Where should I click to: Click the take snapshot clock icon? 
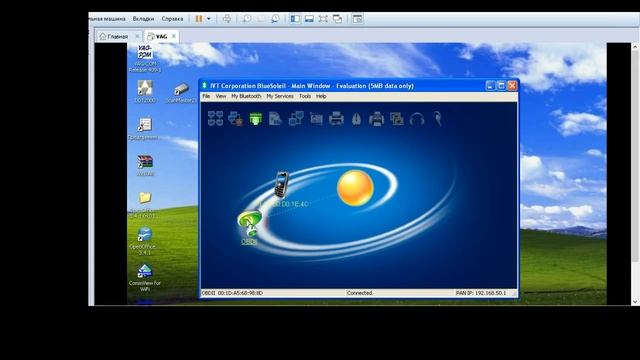click(x=247, y=19)
